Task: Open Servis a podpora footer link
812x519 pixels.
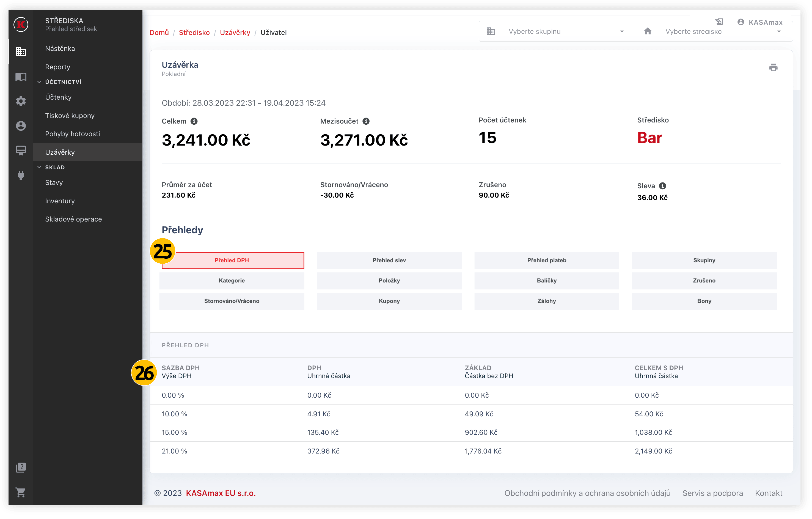Action: point(712,493)
